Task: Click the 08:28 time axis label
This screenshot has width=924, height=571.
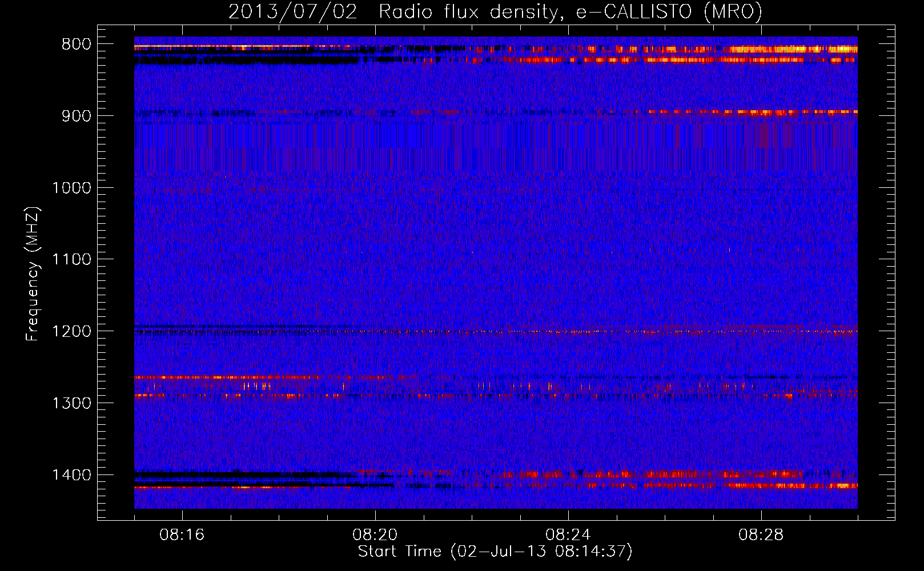Action: tap(761, 535)
